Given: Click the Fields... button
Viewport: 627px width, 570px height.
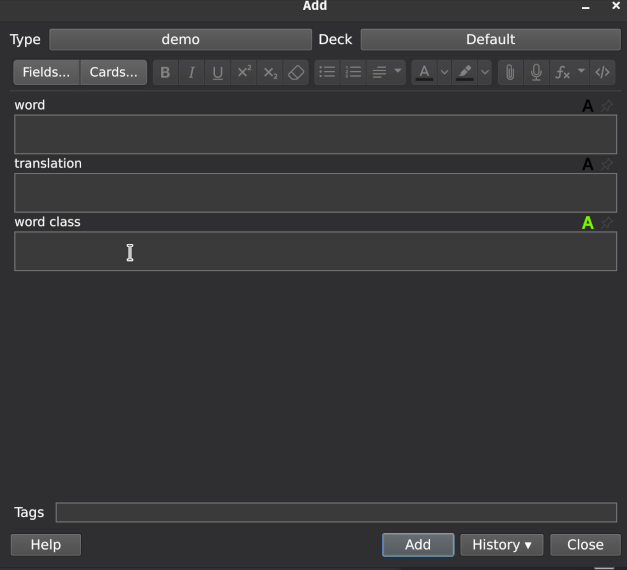Looking at the screenshot, I should click(x=46, y=73).
